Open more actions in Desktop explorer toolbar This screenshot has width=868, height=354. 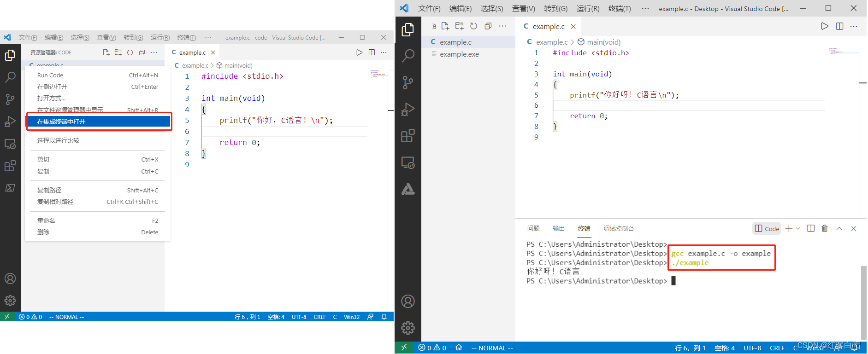502,26
